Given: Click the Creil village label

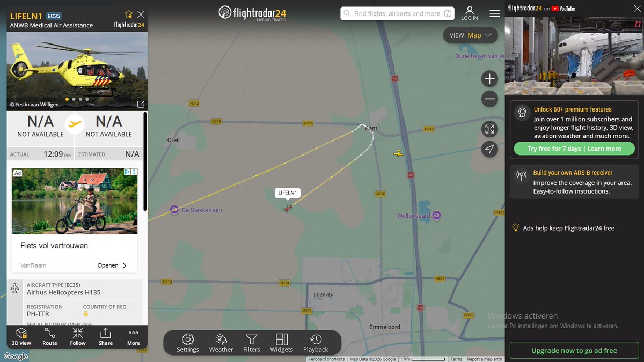Looking at the screenshot, I should (173, 140).
